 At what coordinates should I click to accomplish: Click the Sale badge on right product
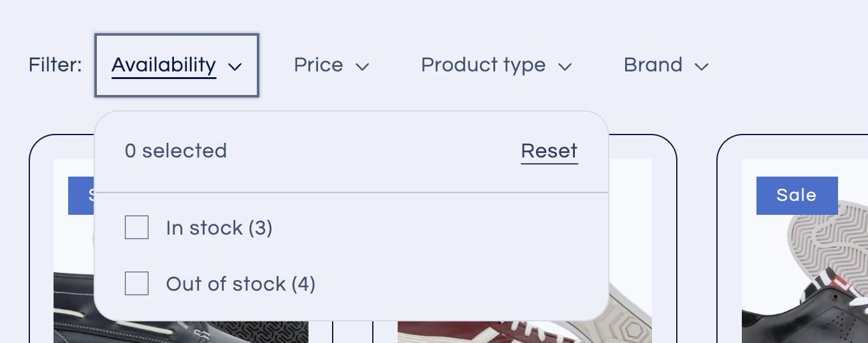pyautogui.click(x=797, y=195)
